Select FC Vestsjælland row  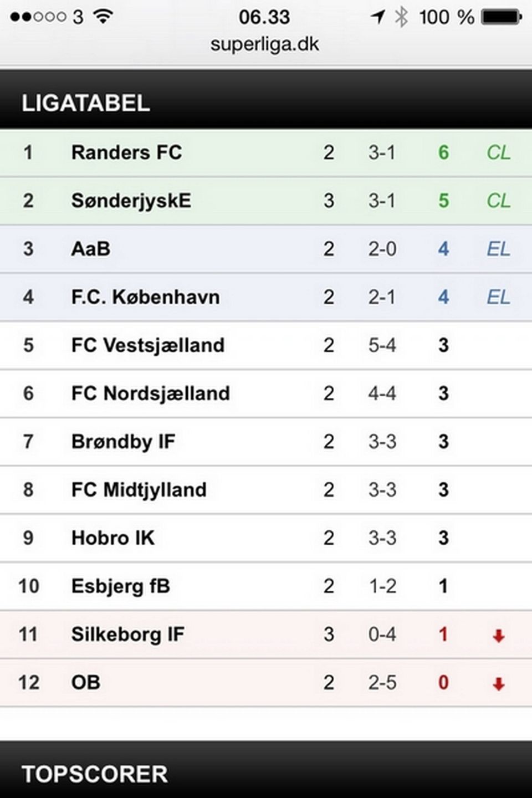tap(266, 346)
